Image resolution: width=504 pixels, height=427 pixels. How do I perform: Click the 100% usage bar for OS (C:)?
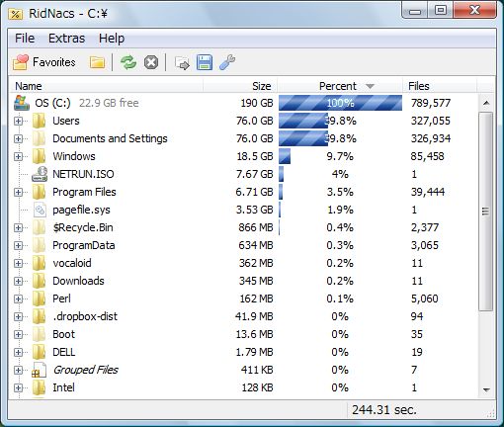click(340, 103)
